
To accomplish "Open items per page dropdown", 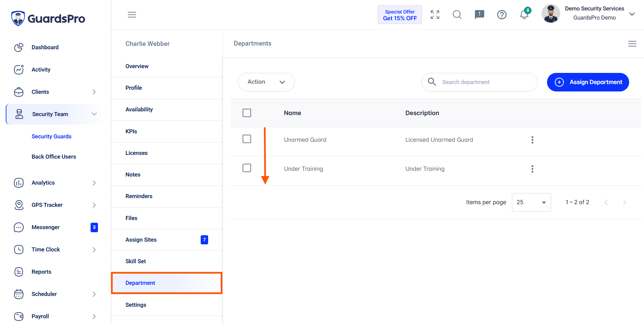I will tap(531, 202).
